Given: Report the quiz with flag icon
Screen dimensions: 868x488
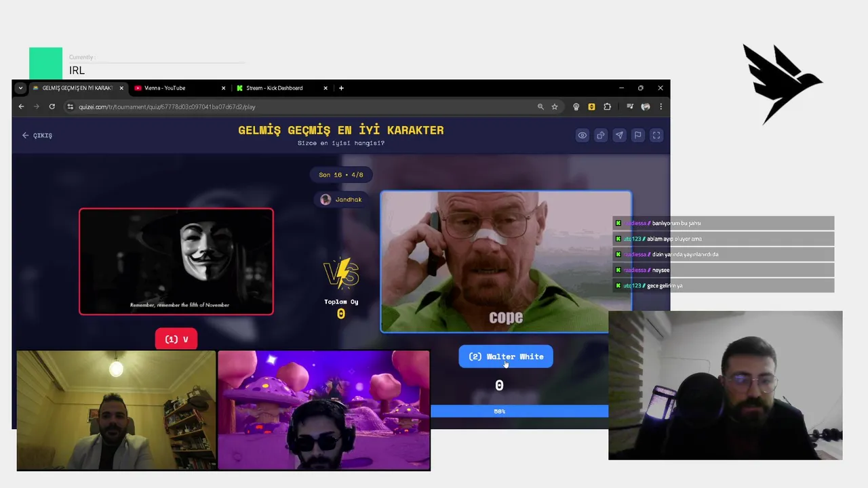Looking at the screenshot, I should coord(637,136).
